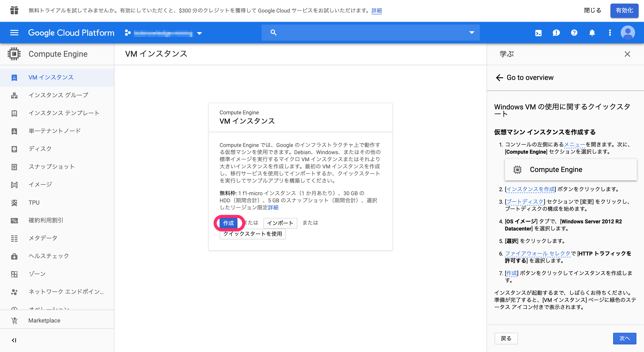Open the help icon in the header

click(574, 32)
